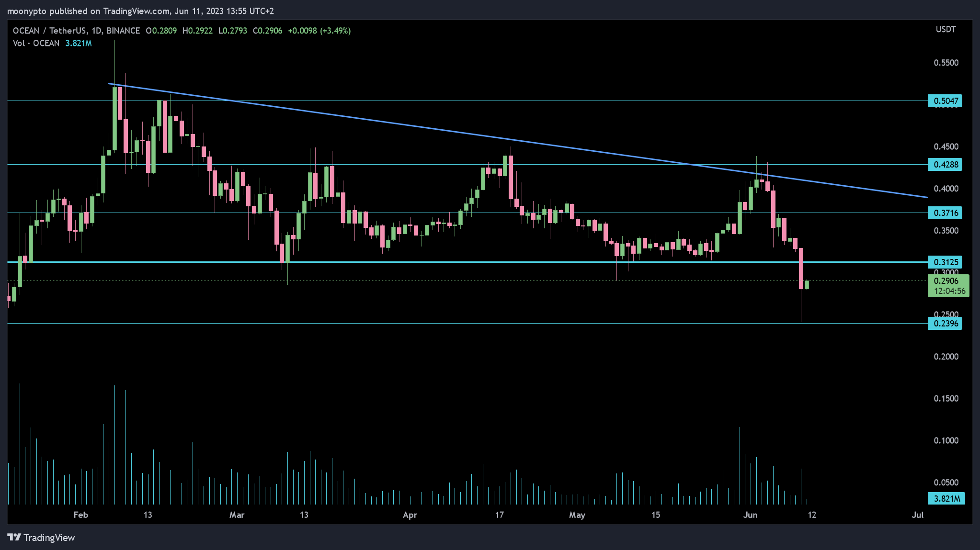
Task: Click the 0.5500 price axis tick
Action: pos(946,63)
